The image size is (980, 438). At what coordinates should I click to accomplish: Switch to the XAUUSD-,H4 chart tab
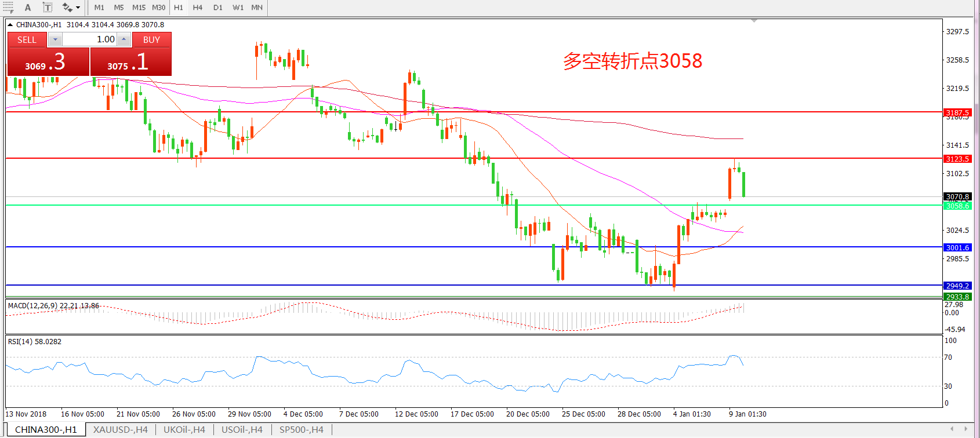pos(121,430)
